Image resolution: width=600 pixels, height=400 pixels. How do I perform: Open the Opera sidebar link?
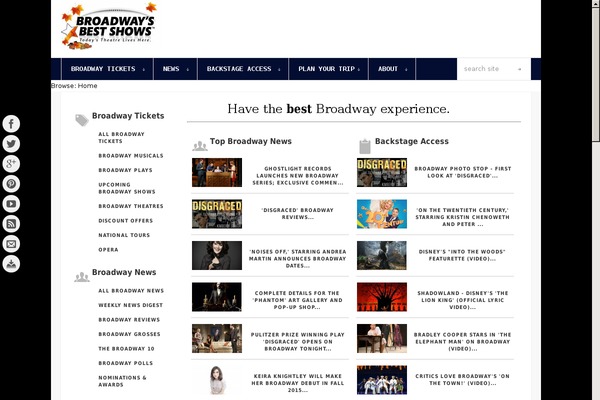point(108,250)
